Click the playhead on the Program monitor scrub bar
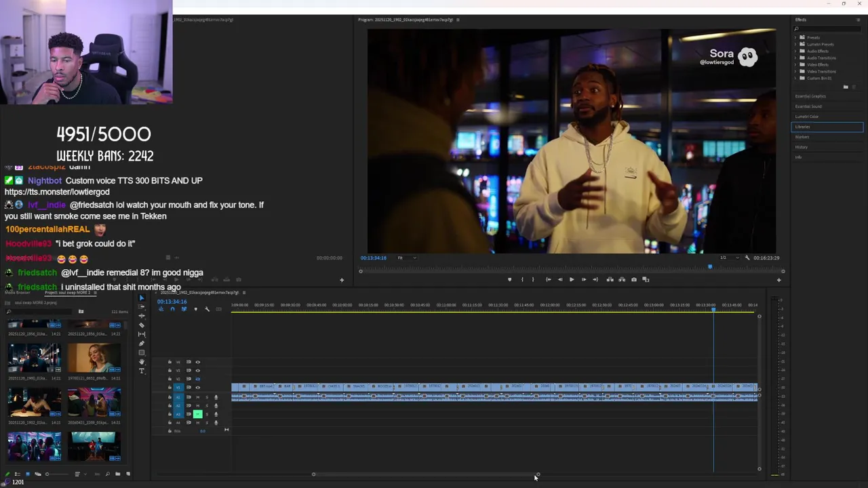The width and height of the screenshot is (868, 488). (710, 267)
